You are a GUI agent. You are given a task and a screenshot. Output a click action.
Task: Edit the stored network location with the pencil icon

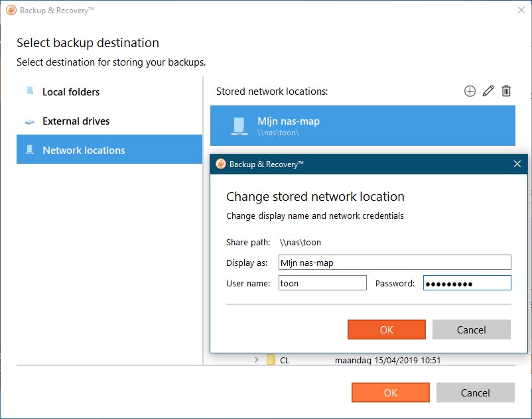[488, 91]
